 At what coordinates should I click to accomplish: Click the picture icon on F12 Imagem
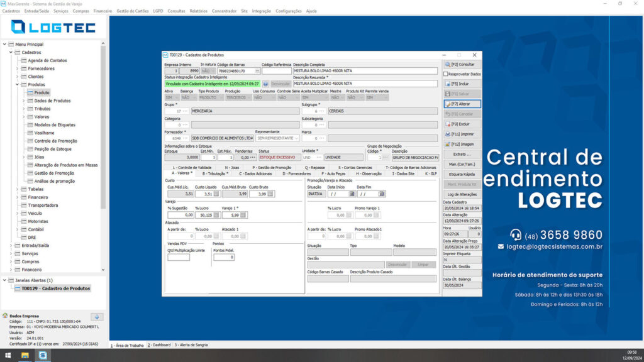point(448,145)
